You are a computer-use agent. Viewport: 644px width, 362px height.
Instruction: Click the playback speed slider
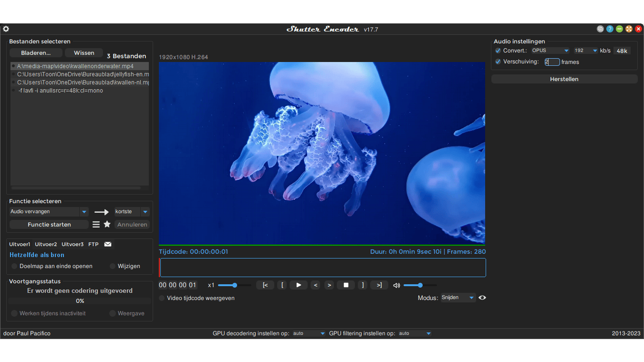235,285
